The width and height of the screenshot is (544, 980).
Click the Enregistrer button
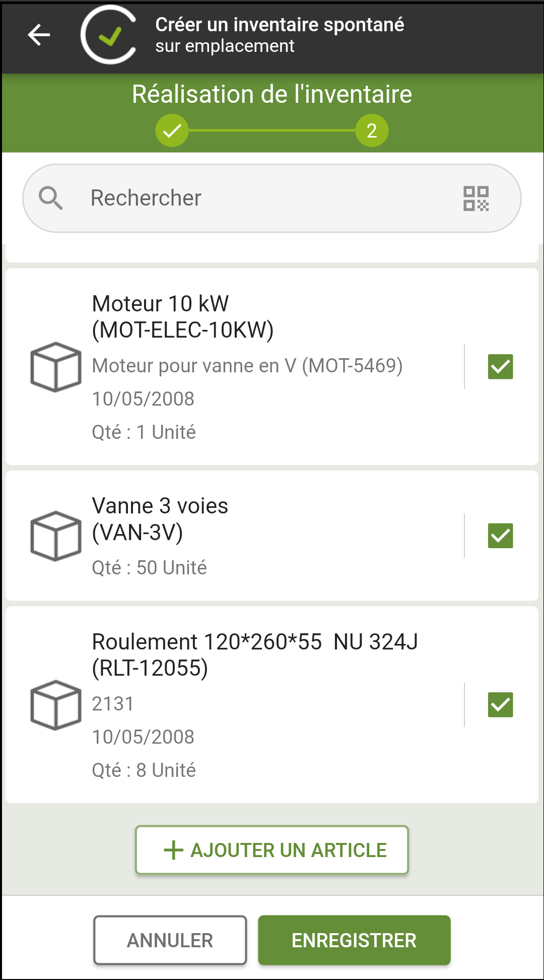tap(354, 940)
